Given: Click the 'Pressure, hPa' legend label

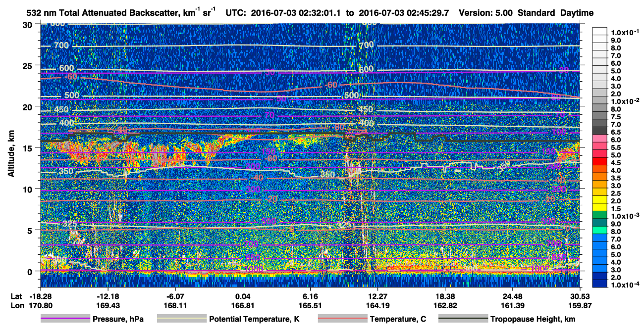Looking at the screenshot, I should [119, 319].
